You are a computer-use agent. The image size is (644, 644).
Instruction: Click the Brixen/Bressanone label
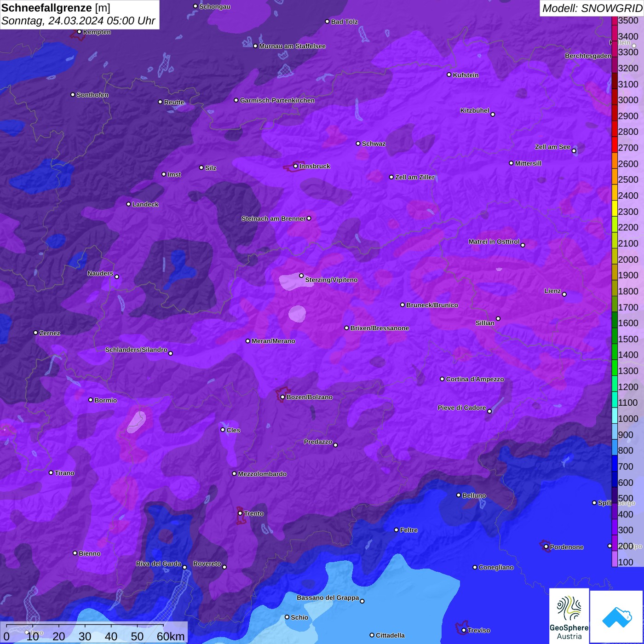tap(380, 328)
